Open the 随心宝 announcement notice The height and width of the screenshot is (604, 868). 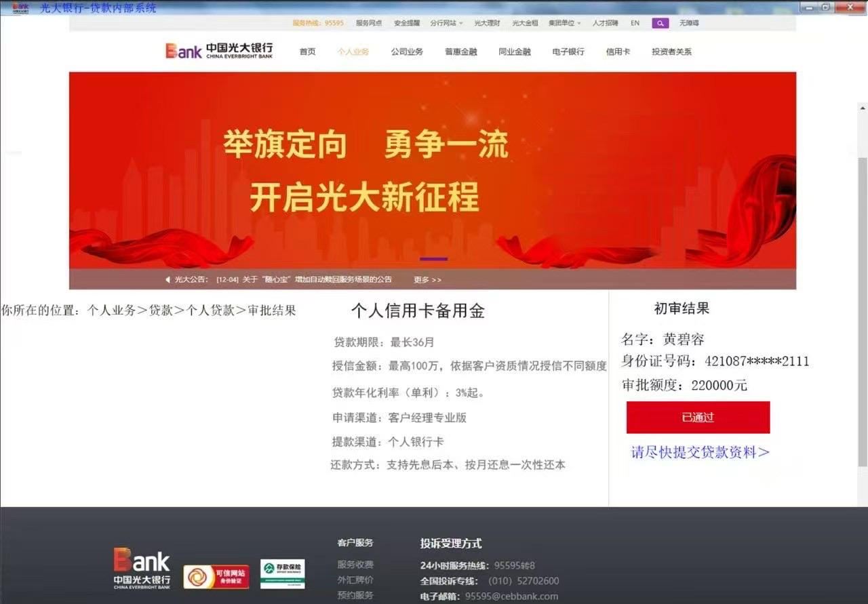click(304, 279)
